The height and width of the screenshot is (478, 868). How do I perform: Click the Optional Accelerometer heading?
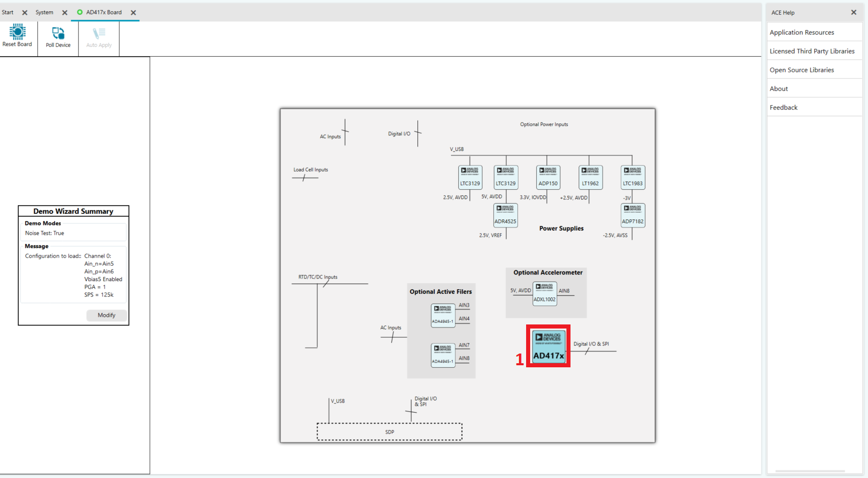[x=548, y=272]
